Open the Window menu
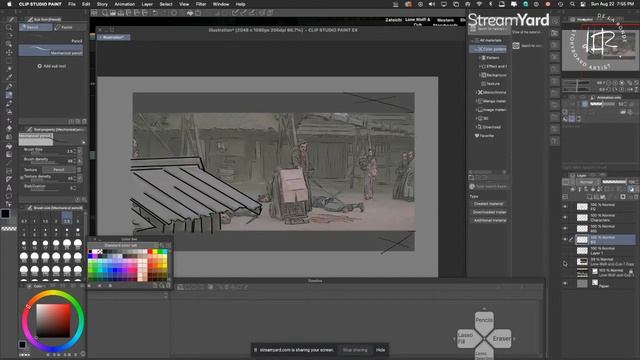Screen dimensions: 640x360 point(221,4)
